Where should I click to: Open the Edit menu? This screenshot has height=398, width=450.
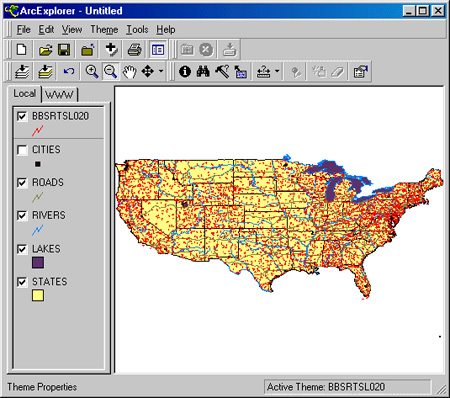tap(46, 30)
